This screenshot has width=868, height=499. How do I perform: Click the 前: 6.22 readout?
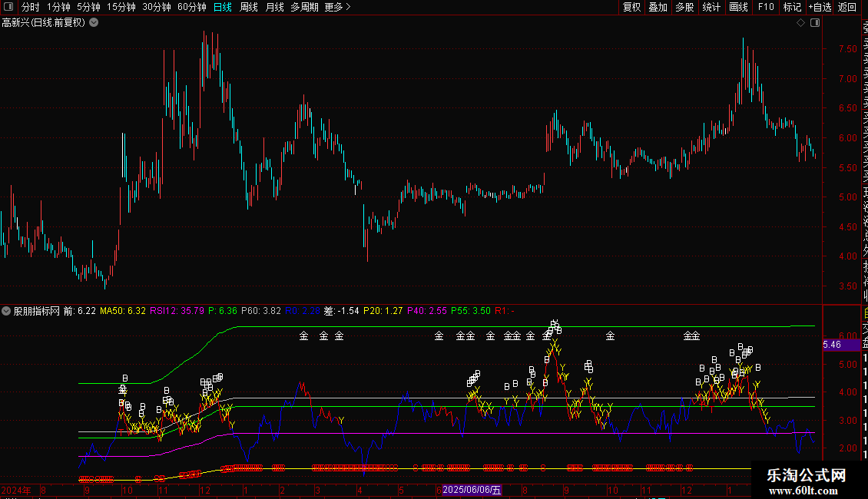(x=80, y=311)
